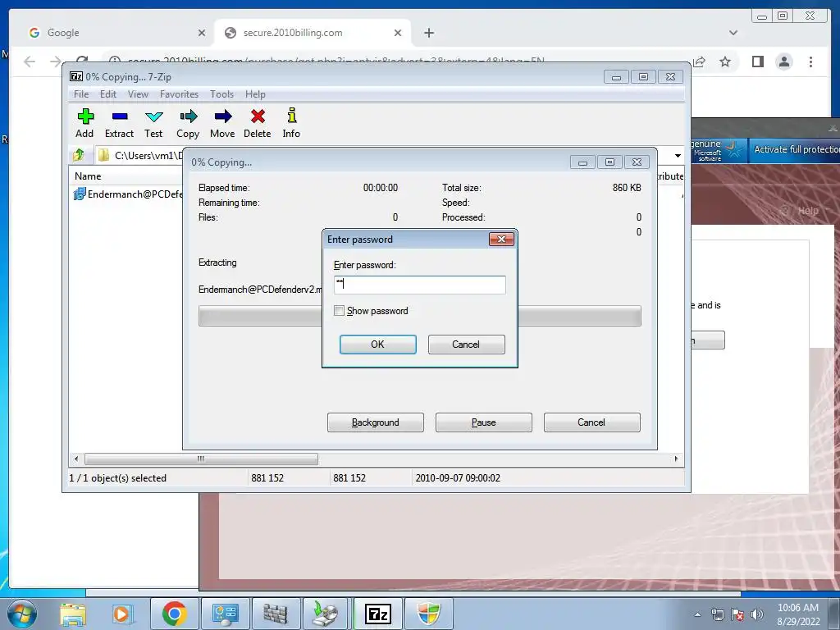Confirm password with OK button
The image size is (840, 630).
click(377, 345)
